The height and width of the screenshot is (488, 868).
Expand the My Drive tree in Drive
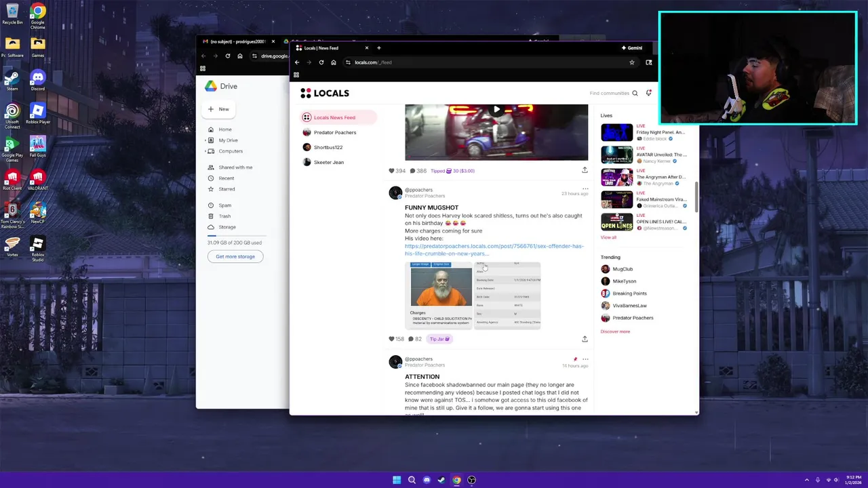click(205, 140)
